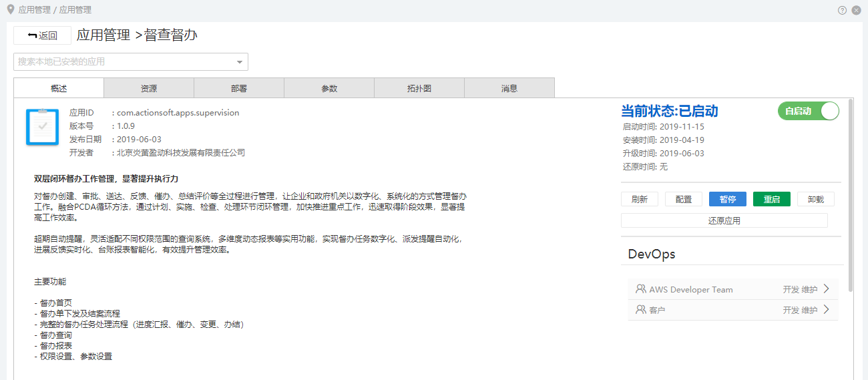Open the installed apps search dropdown arrow
The width and height of the screenshot is (868, 380).
tap(240, 62)
